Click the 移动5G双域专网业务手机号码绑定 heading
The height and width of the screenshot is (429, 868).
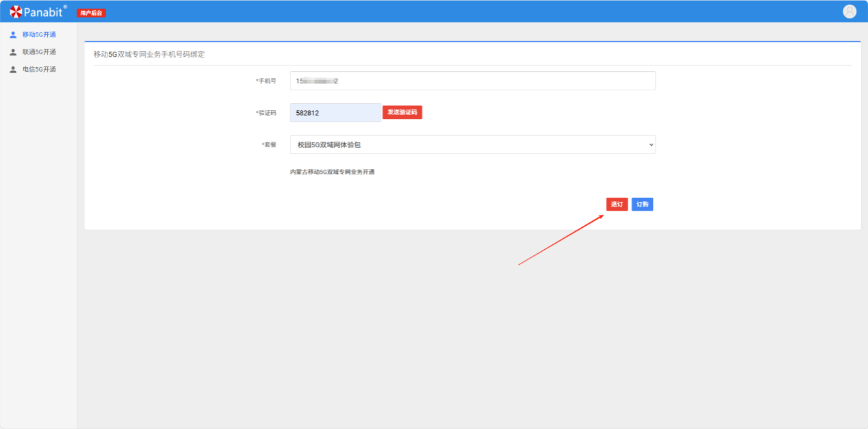coord(149,54)
